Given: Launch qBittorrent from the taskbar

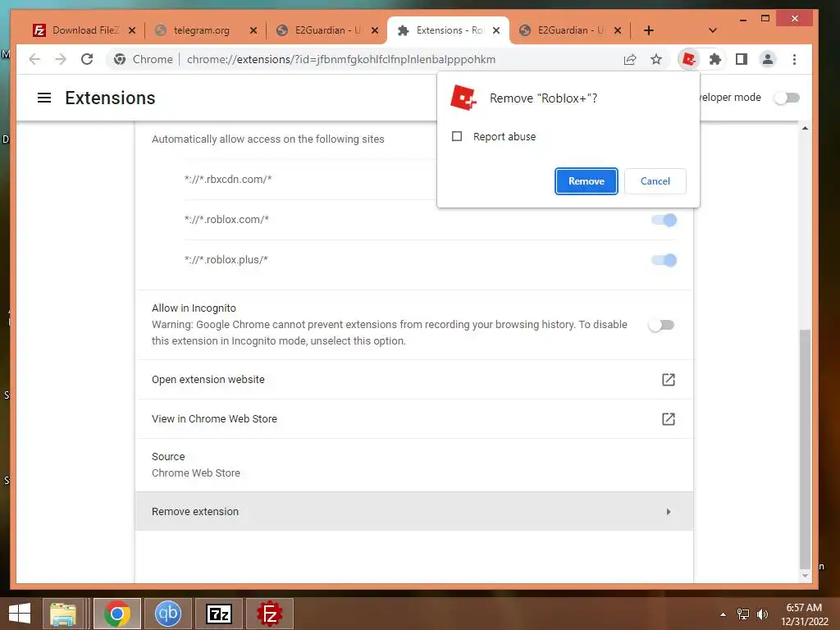Looking at the screenshot, I should [167, 614].
